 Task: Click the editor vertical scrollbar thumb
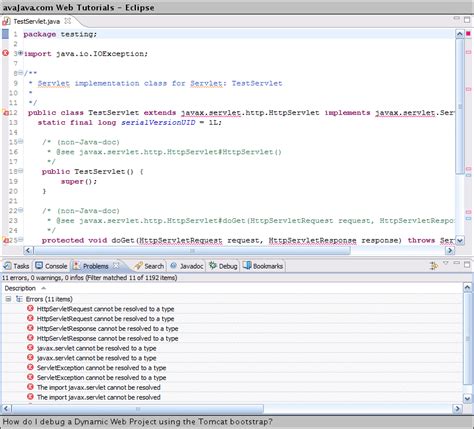click(x=460, y=106)
